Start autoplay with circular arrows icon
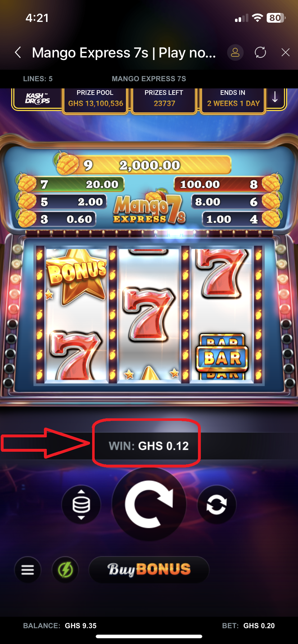Viewport: 298px width, 644px height. pos(217,505)
